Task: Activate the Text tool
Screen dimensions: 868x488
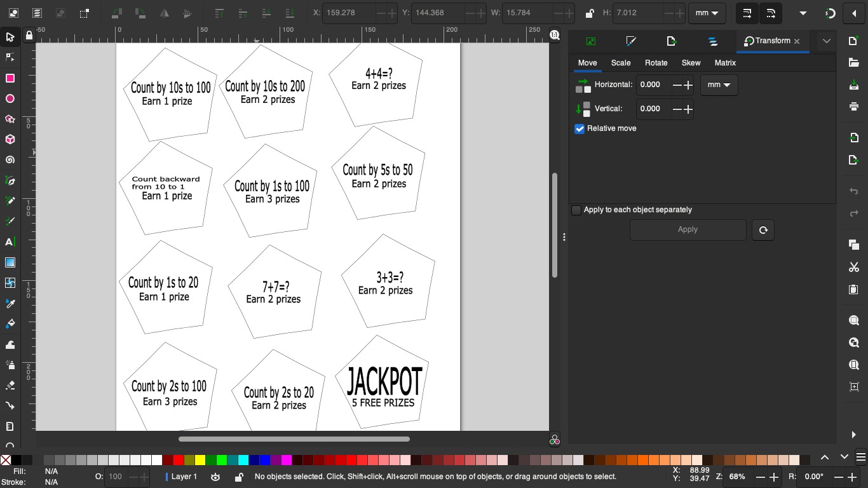Action: (x=10, y=241)
